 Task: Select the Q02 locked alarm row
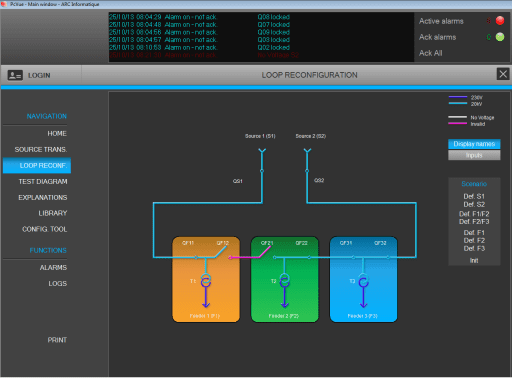pyautogui.click(x=261, y=47)
